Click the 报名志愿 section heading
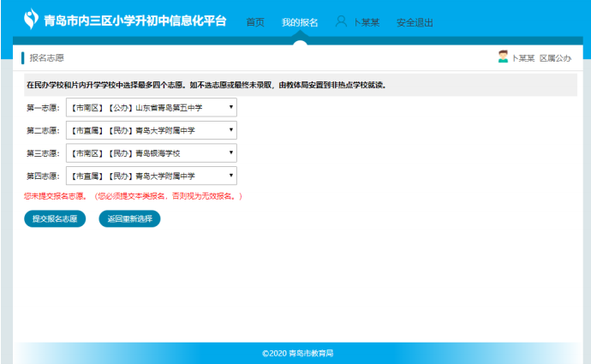 (47, 57)
